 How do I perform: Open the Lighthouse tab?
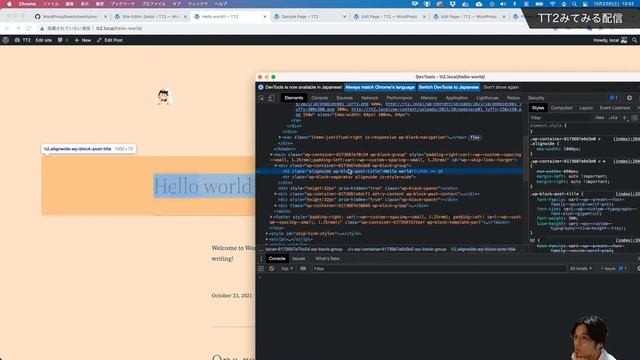[x=487, y=98]
